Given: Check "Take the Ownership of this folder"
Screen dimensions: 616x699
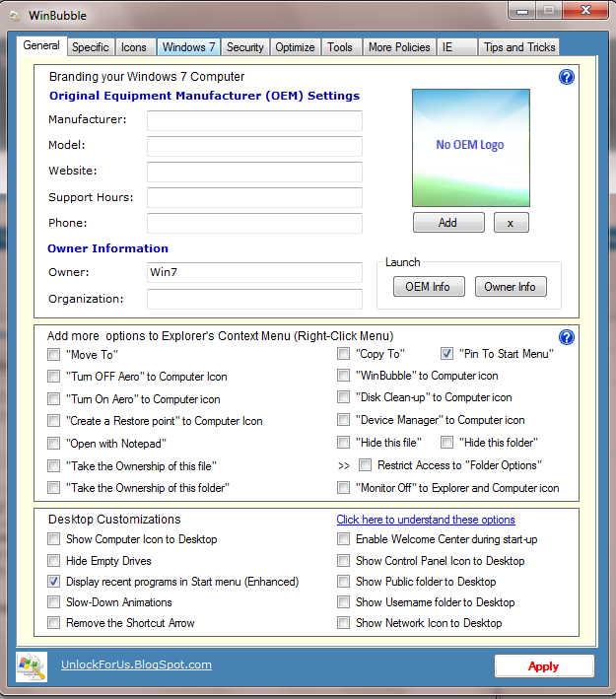Looking at the screenshot, I should 53,488.
